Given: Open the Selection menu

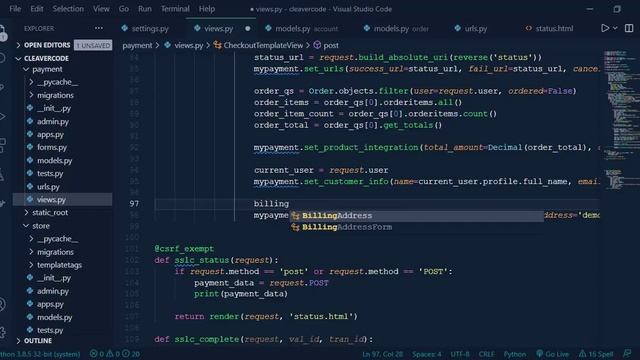Looking at the screenshot, I should [68, 9].
